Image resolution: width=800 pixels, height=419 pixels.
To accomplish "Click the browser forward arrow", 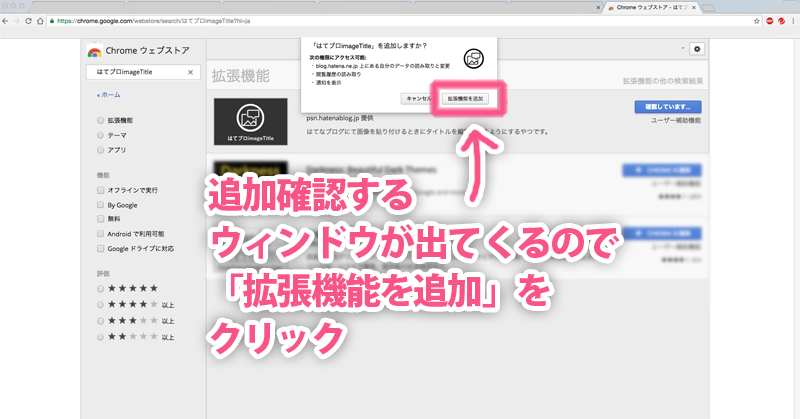I will (x=17, y=21).
